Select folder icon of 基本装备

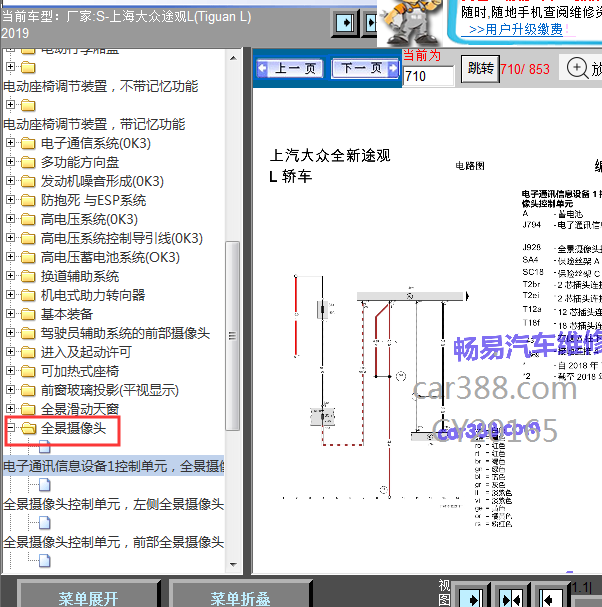point(28,314)
